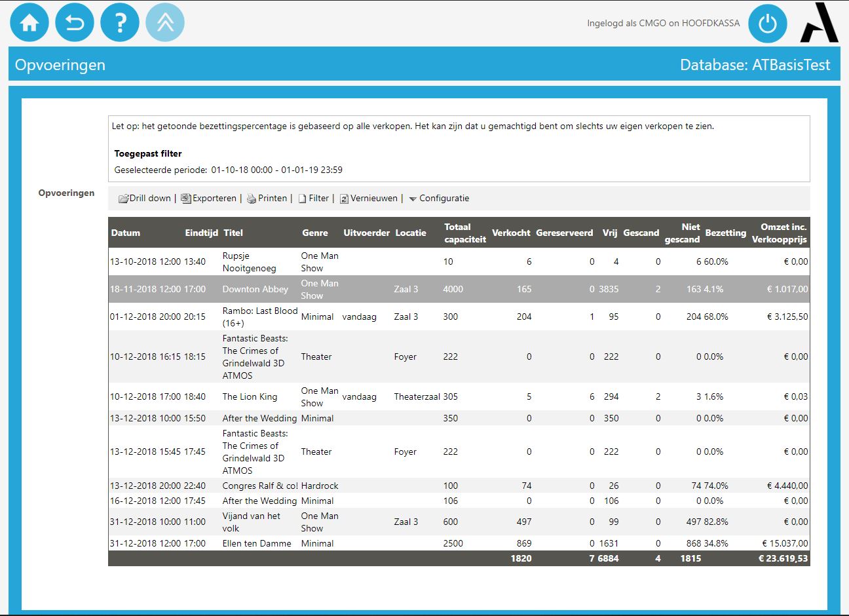Select the Congres Ralf & co! title cell
The width and height of the screenshot is (849, 616).
click(x=260, y=486)
